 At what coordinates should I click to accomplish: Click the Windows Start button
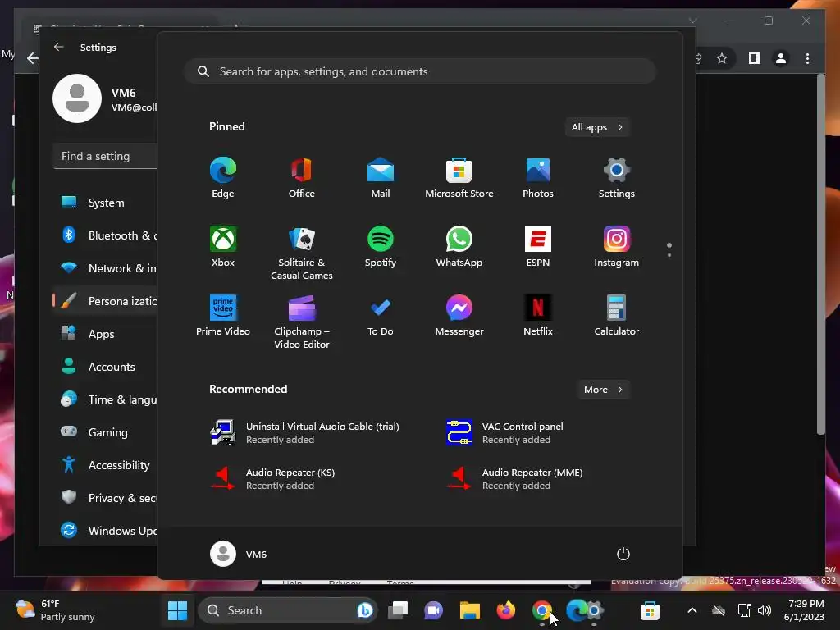pyautogui.click(x=177, y=610)
